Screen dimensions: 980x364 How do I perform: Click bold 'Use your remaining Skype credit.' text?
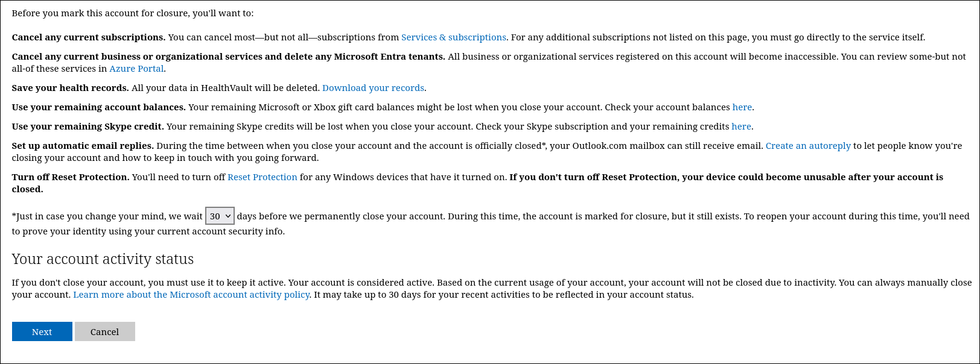point(88,127)
